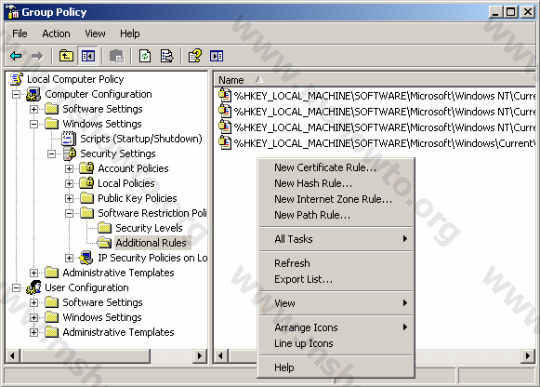Click the first rule's certificate icon
540x387 pixels.
225,94
